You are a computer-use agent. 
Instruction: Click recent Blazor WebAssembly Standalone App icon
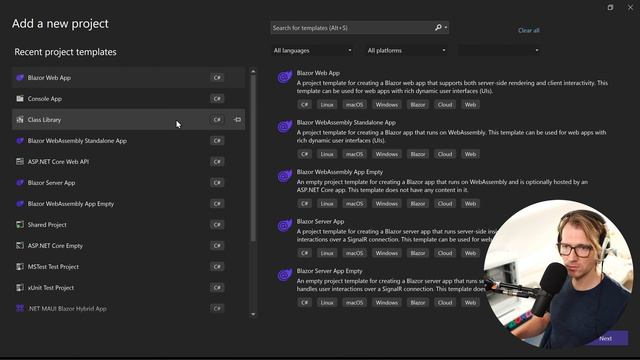(20, 141)
